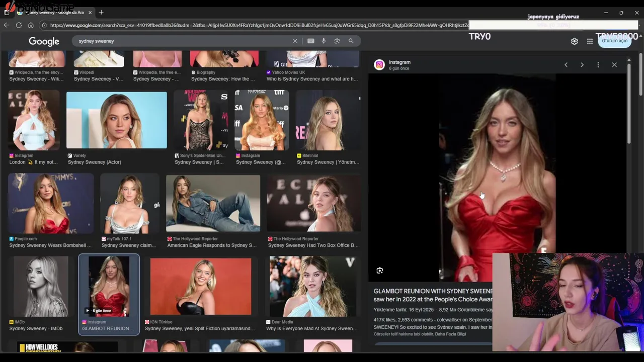This screenshot has width=644, height=362.
Task: Click the Instagram source name in preview
Action: (x=399, y=62)
